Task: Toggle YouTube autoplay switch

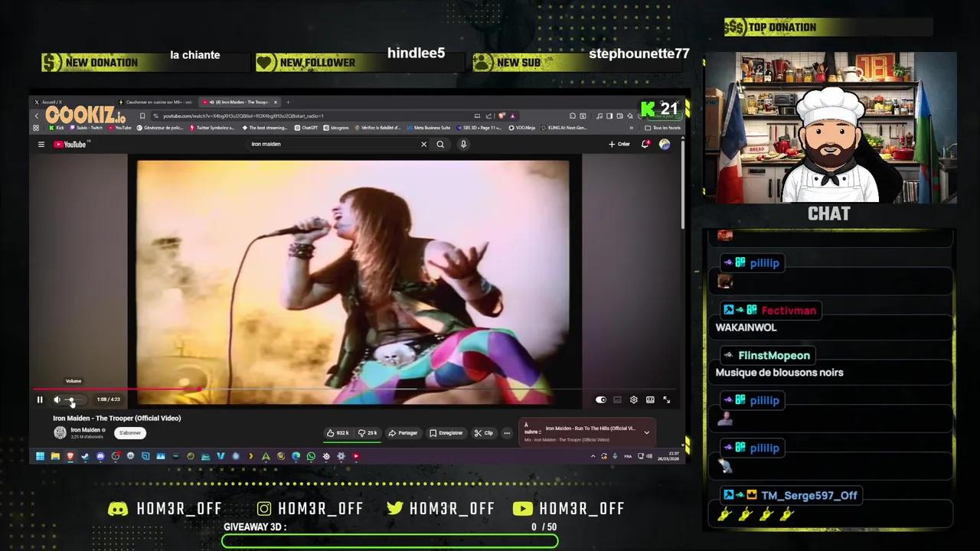Action: 601,399
